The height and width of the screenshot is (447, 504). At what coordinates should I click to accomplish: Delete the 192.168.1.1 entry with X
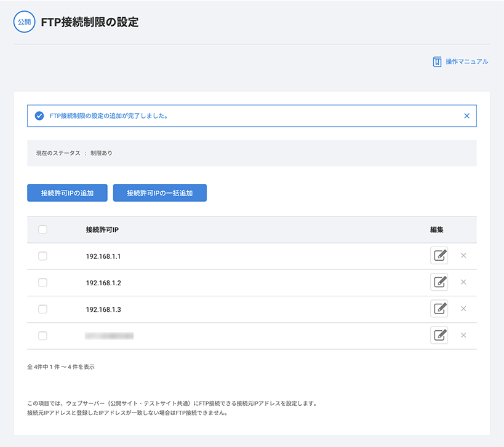(463, 256)
